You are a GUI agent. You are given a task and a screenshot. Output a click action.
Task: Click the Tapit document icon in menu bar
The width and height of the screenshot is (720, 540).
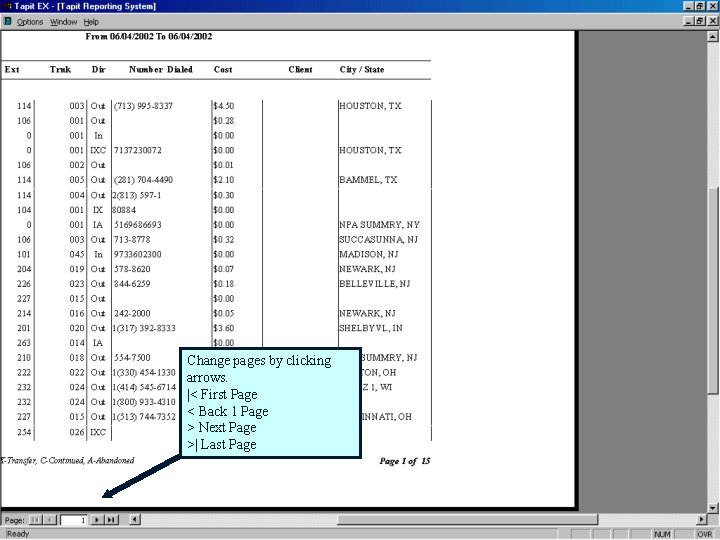click(x=7, y=21)
